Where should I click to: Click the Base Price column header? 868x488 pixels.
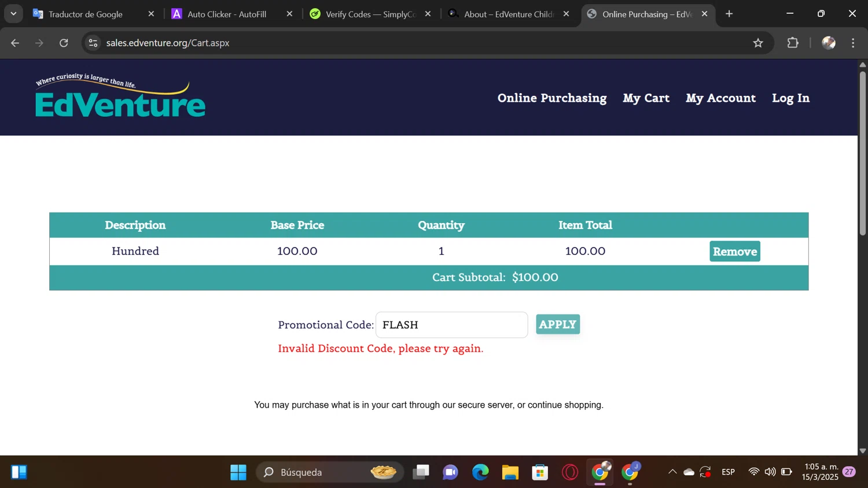297,225
